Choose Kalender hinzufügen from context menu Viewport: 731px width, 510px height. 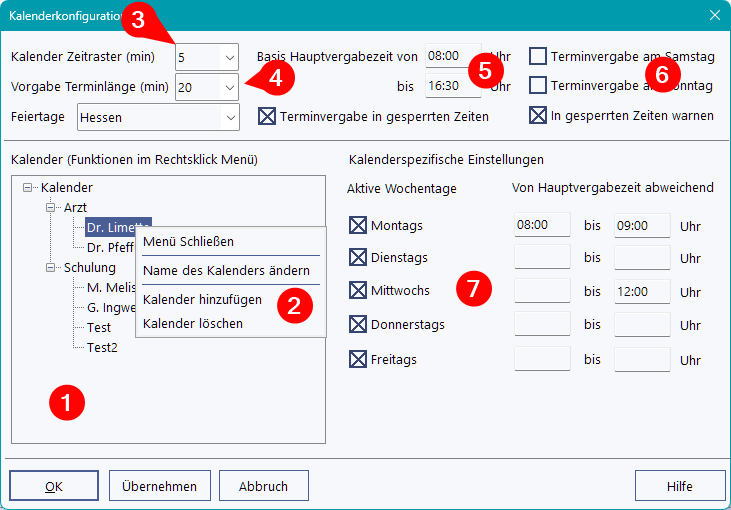click(202, 299)
